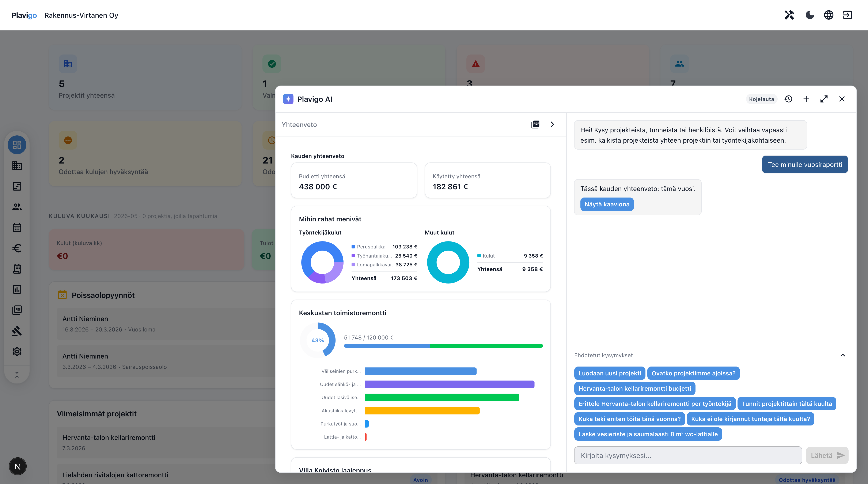Open the employees people icon in sidebar
868x484 pixels.
coord(17,207)
